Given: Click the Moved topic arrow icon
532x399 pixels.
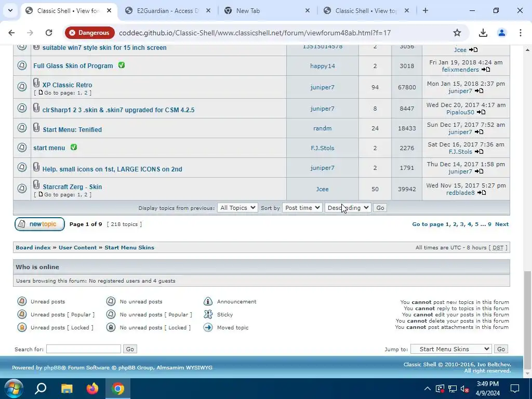Looking at the screenshot, I should [208, 327].
